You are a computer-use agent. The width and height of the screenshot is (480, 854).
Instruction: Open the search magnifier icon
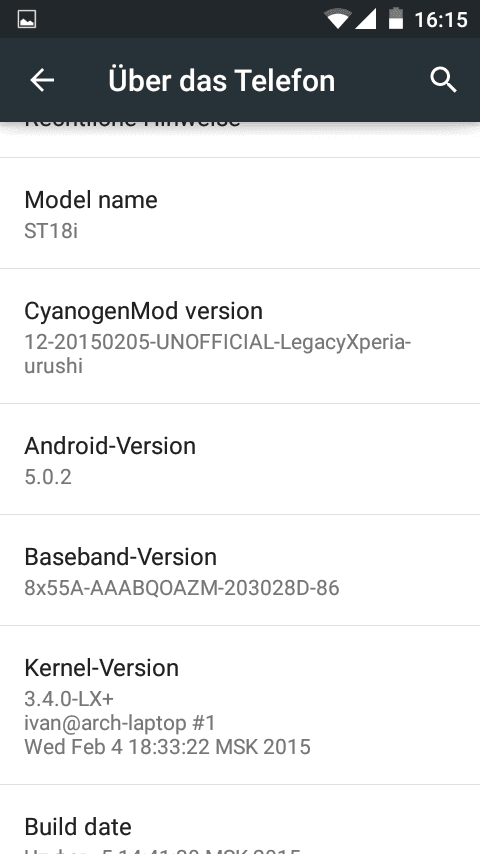pos(443,80)
